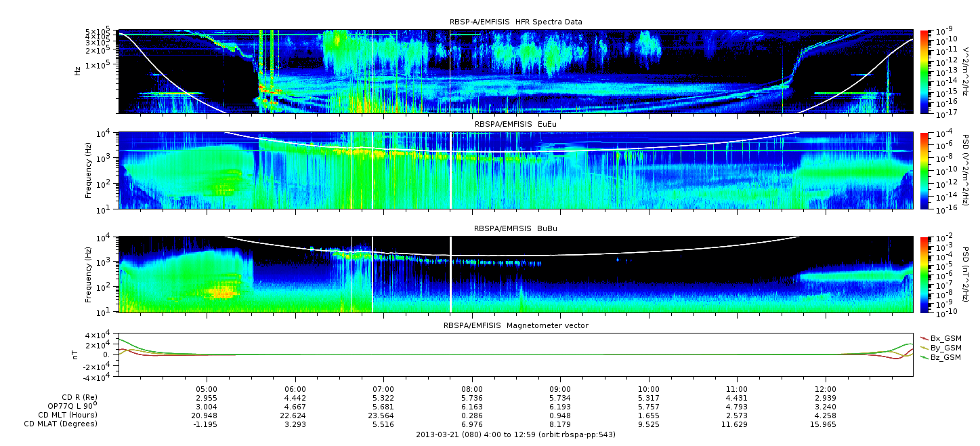Click the RBSPA/EMFISIS BuBu panel title

tap(515, 229)
